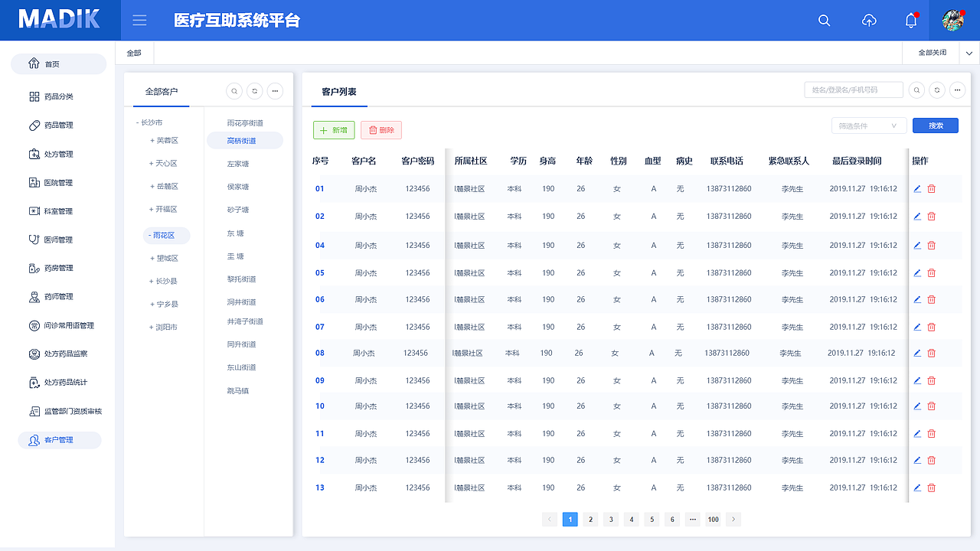Open the global search magnifier in top bar
Image resolution: width=980 pixels, height=551 pixels.
[824, 21]
